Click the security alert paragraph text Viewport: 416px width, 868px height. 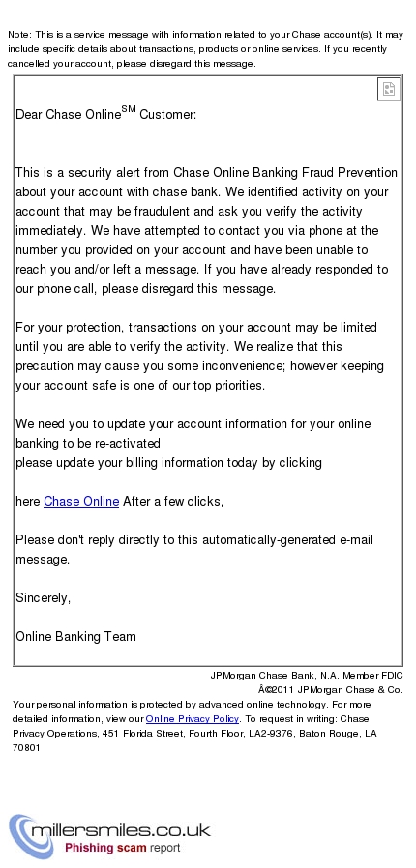click(x=206, y=230)
